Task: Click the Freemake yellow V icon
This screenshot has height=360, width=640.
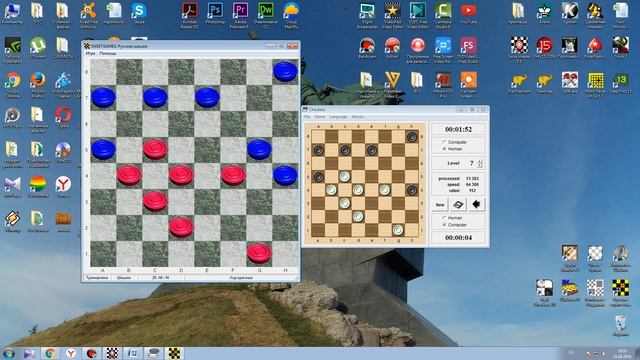Action: 392,84
